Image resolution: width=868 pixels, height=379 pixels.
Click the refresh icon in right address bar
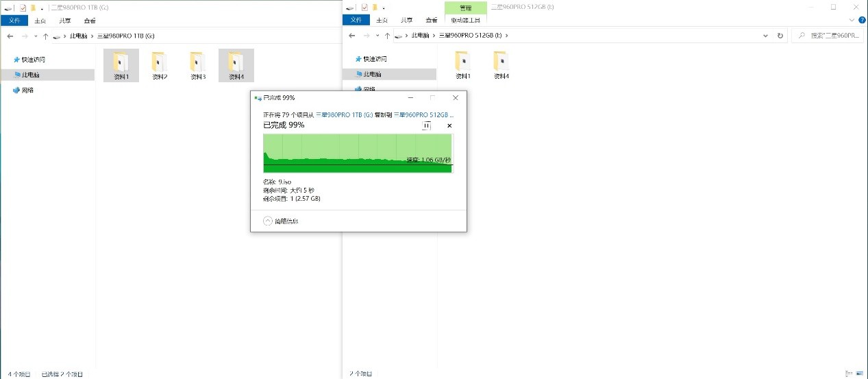(x=780, y=35)
